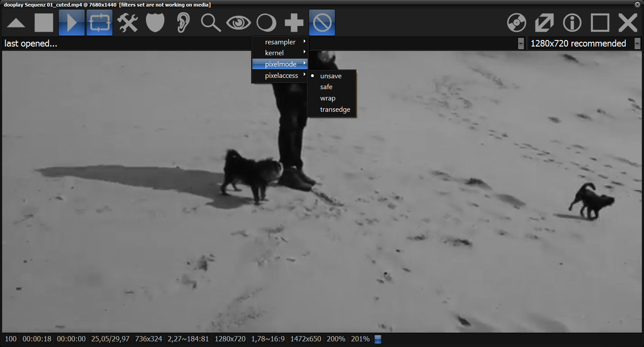Expand the resampler submenu
Viewport: 644px width, 347px height.
coord(280,42)
